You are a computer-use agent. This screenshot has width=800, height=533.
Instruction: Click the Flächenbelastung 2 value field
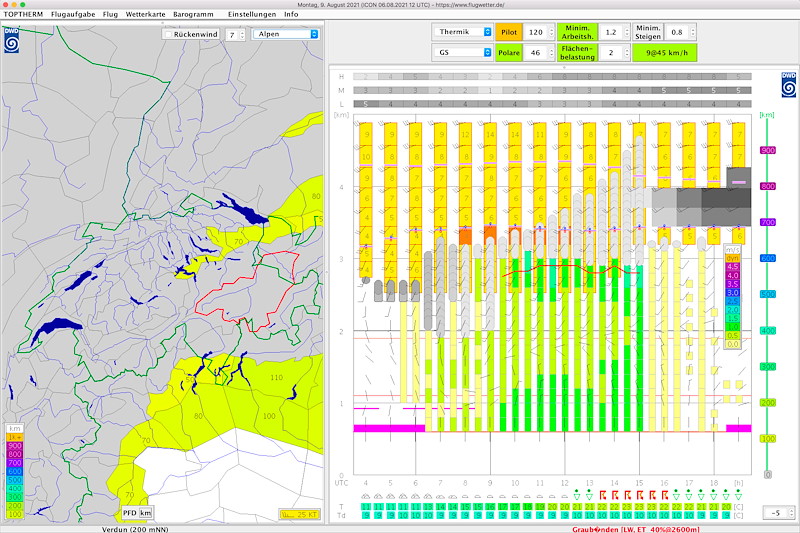click(x=611, y=53)
